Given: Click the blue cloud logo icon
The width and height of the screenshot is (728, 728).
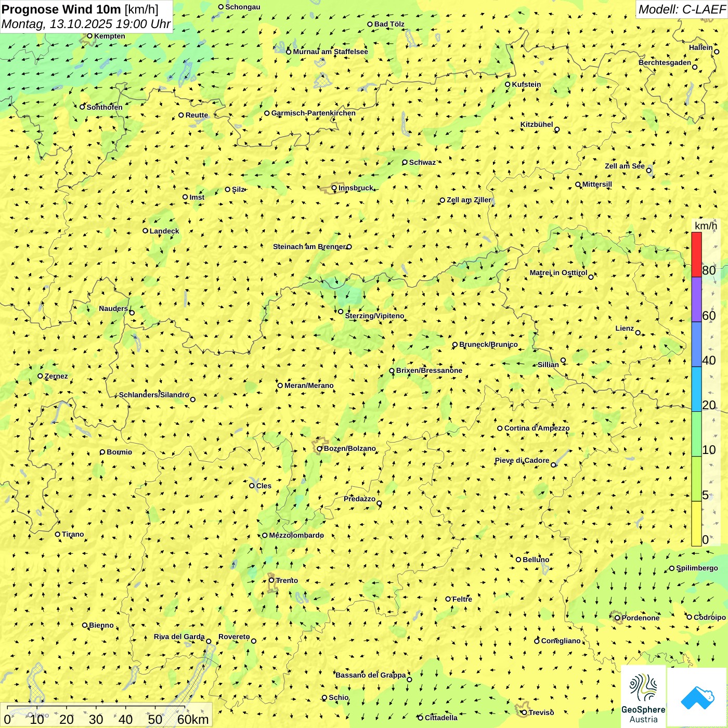Looking at the screenshot, I should click(x=697, y=697).
